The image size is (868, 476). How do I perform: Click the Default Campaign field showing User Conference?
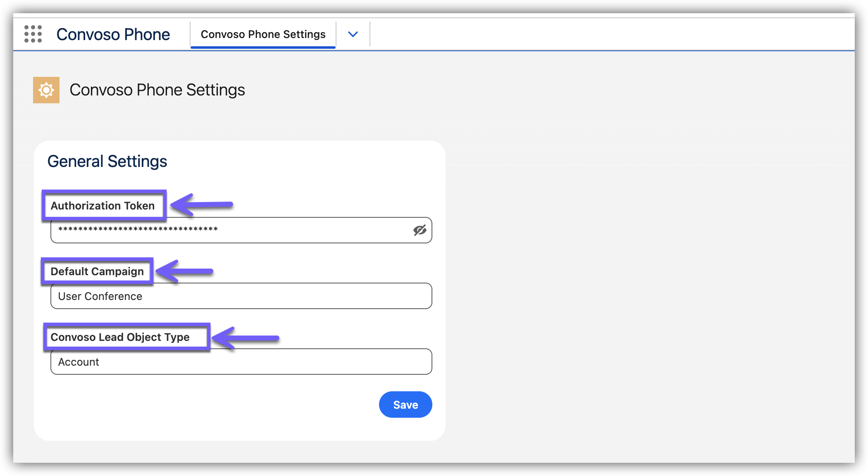coord(241,296)
